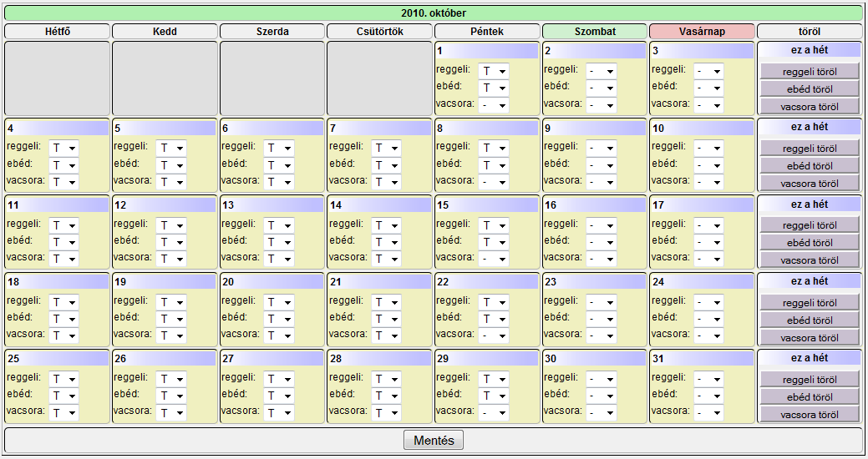Open the ebéd dropdown for October 17
The image size is (868, 459).
[x=708, y=242]
